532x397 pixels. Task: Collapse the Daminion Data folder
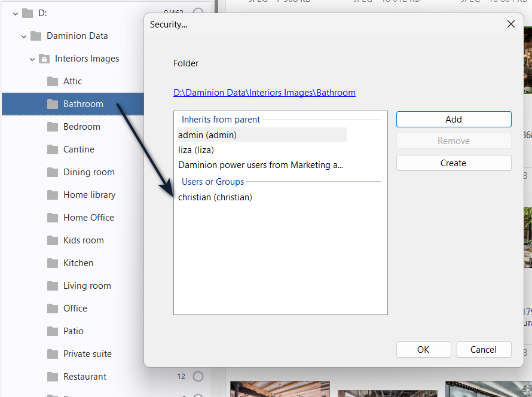pyautogui.click(x=24, y=36)
